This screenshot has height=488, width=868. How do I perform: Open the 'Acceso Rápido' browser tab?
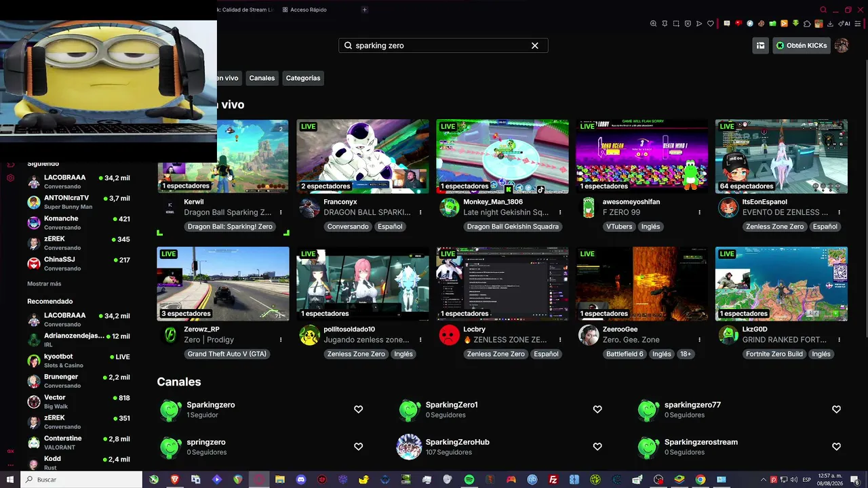(304, 9)
